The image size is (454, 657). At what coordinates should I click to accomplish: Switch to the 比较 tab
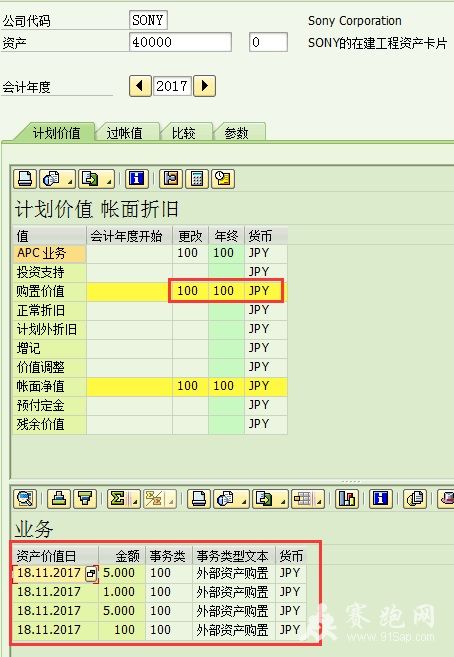183,133
